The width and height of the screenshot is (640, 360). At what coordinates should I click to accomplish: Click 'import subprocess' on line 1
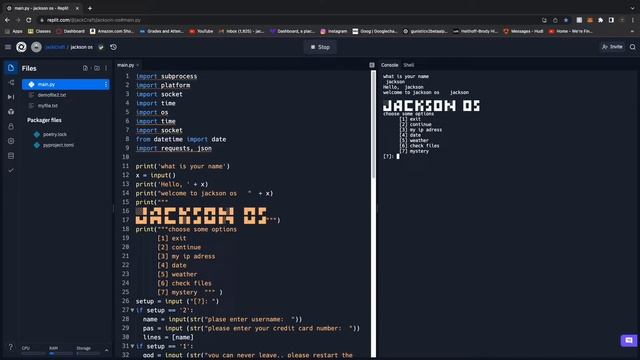click(167, 76)
